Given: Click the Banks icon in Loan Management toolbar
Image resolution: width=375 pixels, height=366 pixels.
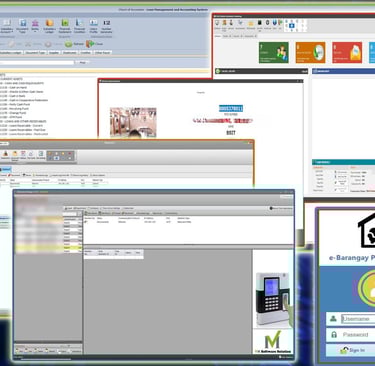Looking at the screenshot, I should (x=35, y=26).
